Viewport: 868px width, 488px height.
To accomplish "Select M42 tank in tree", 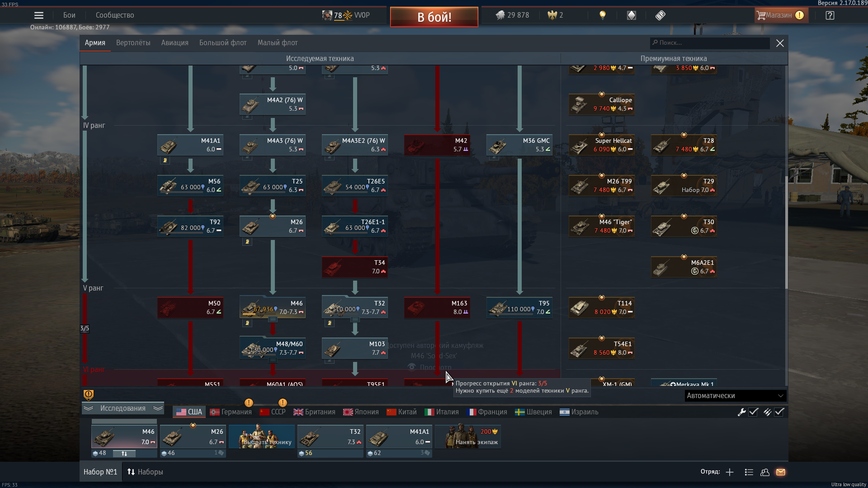I will pos(437,145).
